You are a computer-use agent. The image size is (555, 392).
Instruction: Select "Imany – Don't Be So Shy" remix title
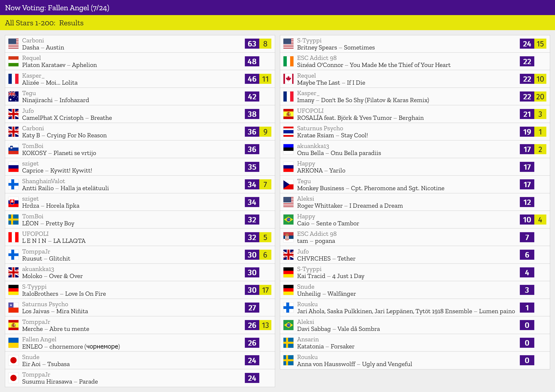363,100
